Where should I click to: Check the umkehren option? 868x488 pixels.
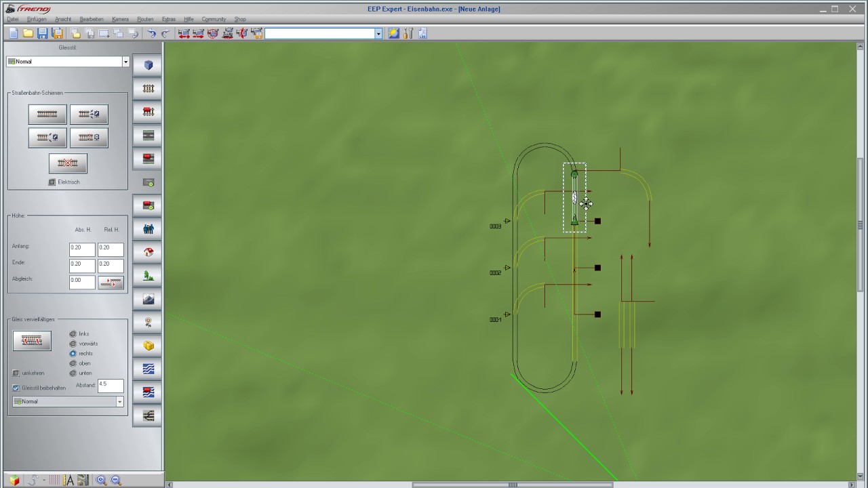click(x=16, y=373)
